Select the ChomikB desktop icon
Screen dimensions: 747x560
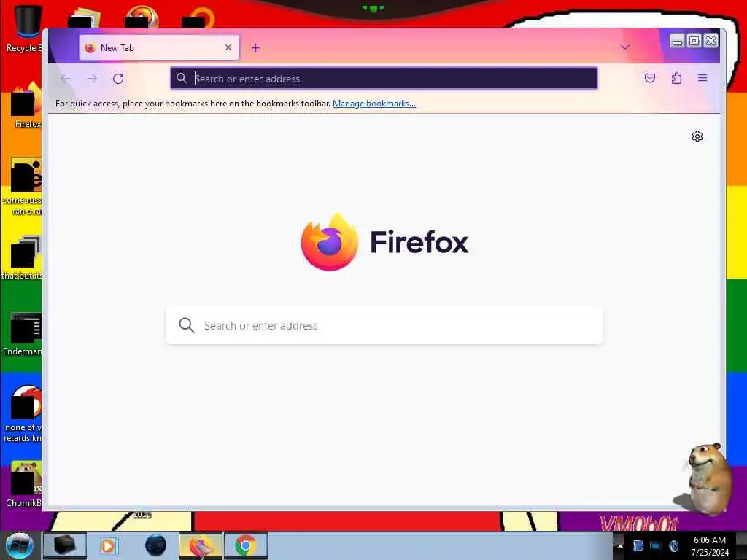[24, 484]
